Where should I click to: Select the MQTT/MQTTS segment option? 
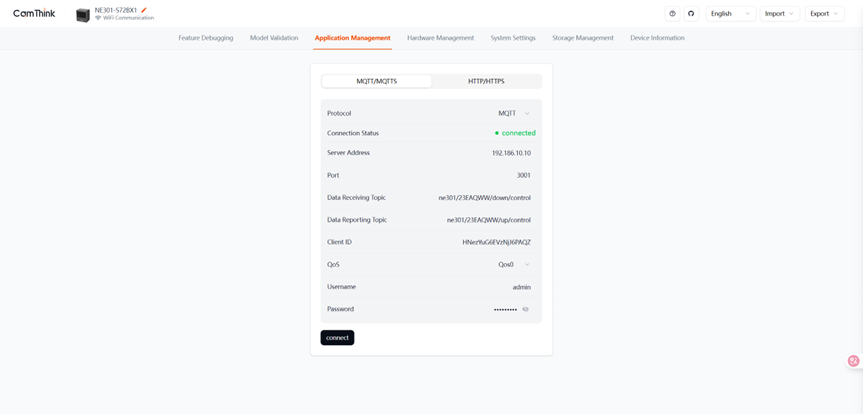pyautogui.click(x=377, y=81)
